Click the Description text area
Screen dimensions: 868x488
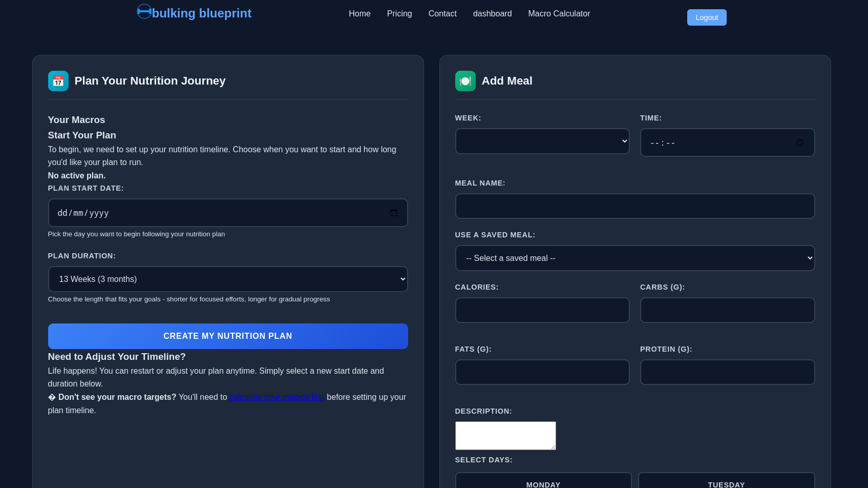click(505, 435)
